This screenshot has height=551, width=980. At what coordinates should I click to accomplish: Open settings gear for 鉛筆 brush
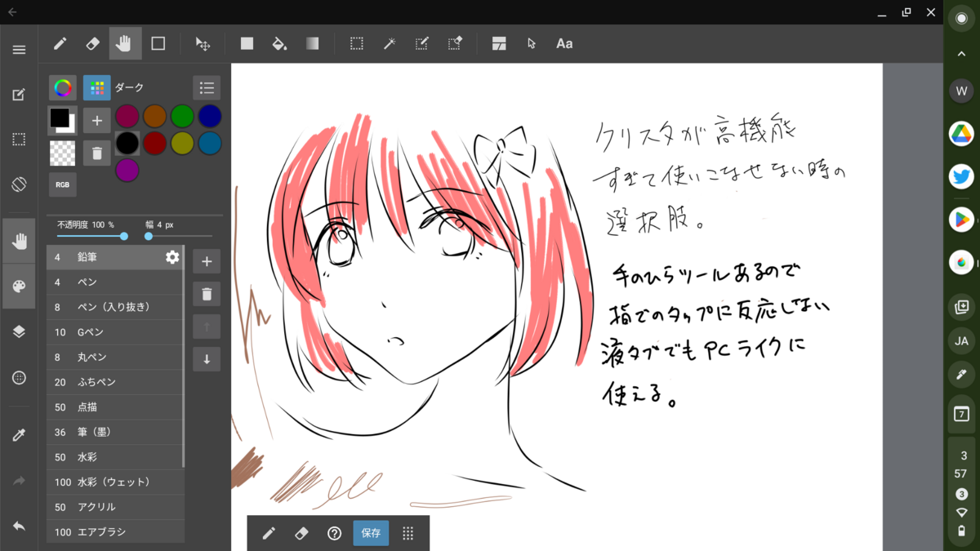(172, 257)
